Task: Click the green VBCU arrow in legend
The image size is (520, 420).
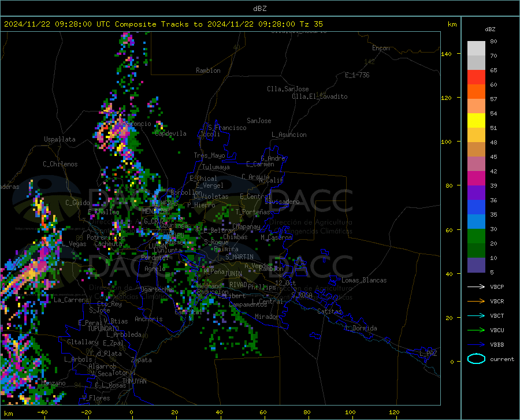Action: click(476, 330)
